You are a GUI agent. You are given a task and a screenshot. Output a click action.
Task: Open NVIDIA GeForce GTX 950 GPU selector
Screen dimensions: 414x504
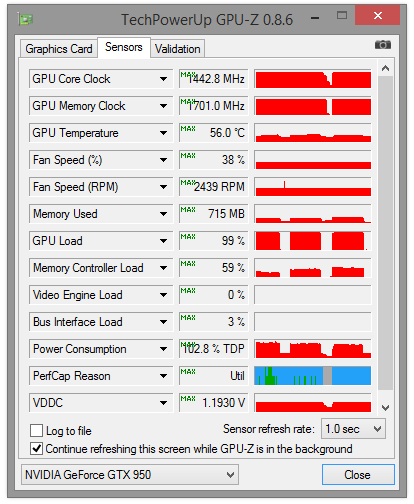pos(130,475)
